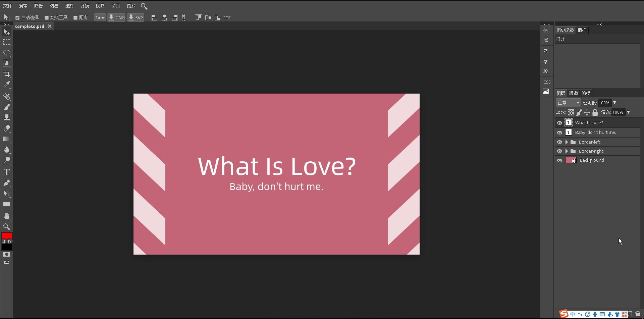
Task: Align left edges of layers
Action: pyautogui.click(x=154, y=18)
